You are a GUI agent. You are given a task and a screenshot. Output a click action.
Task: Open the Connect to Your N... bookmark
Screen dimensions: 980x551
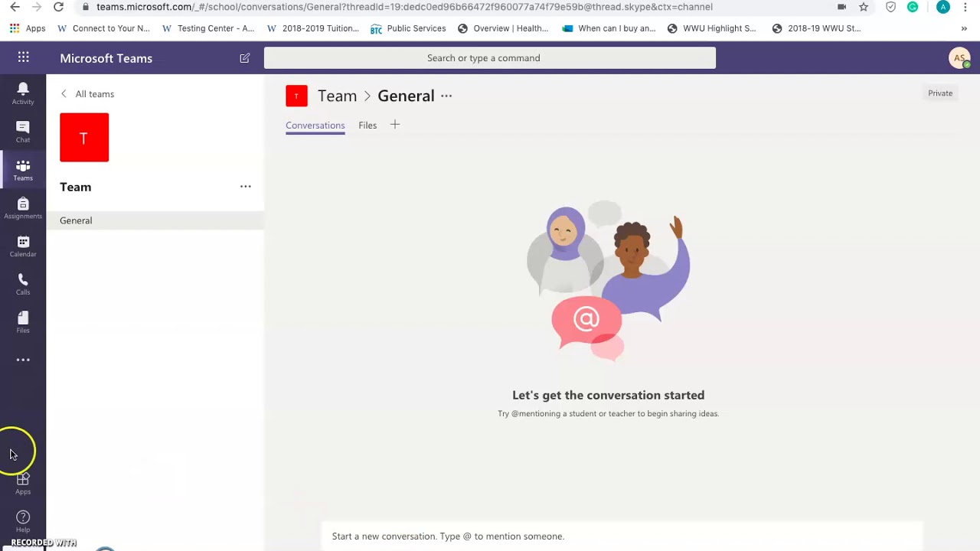[x=104, y=28]
